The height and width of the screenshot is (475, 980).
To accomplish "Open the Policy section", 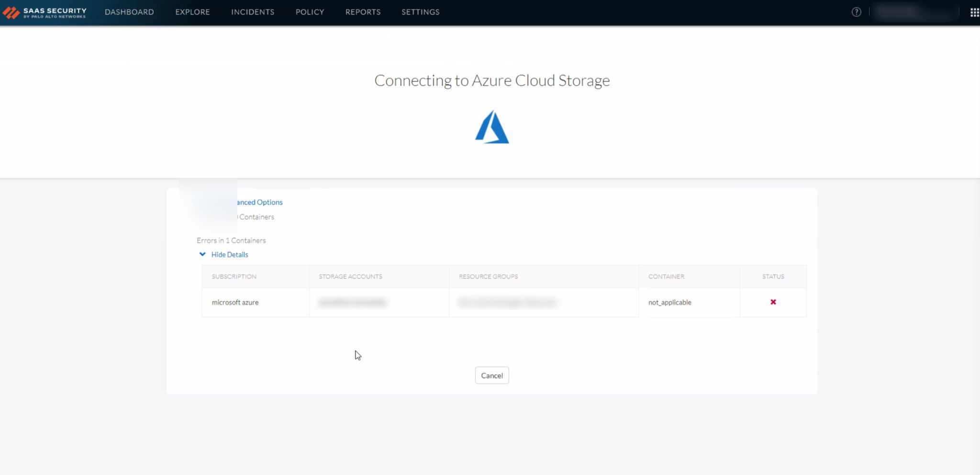I will [x=310, y=12].
